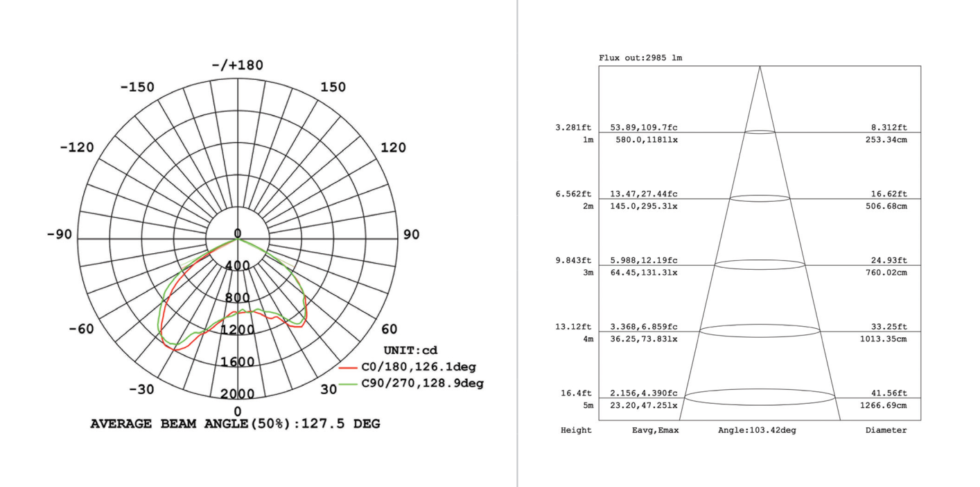Select the "9.843ft" height value
Screen dimensions: 980x487
tap(574, 261)
